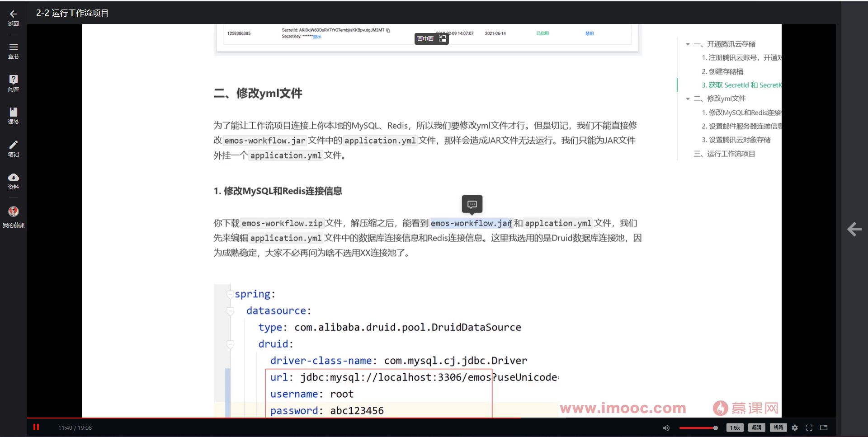Open outline item 2. 设置邮件服务器连接信息
This screenshot has width=868, height=437.
[x=741, y=126]
